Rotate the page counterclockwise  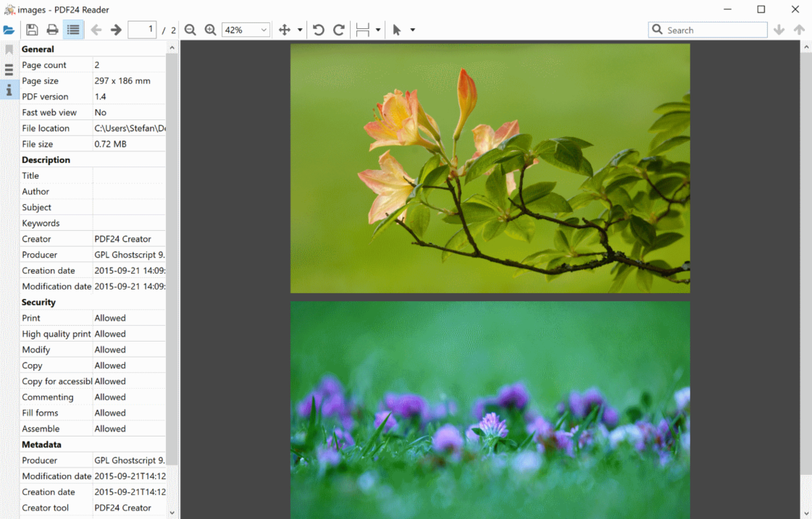[x=318, y=30]
